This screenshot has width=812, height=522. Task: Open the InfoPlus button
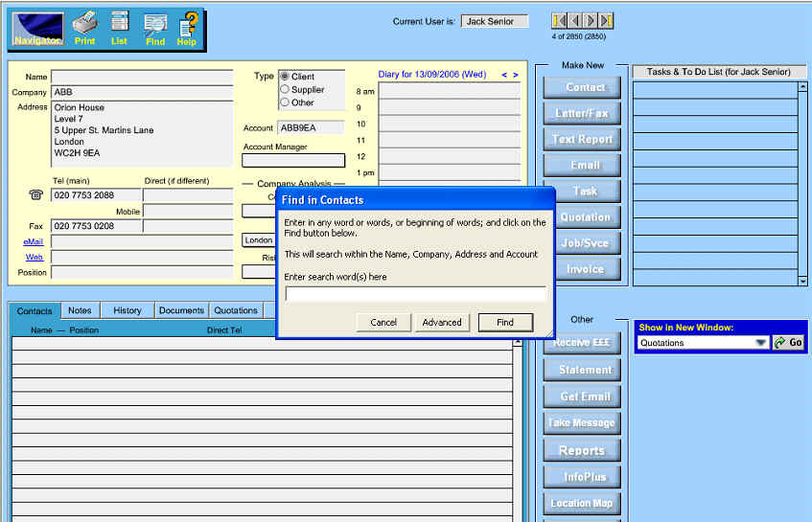[x=582, y=477]
